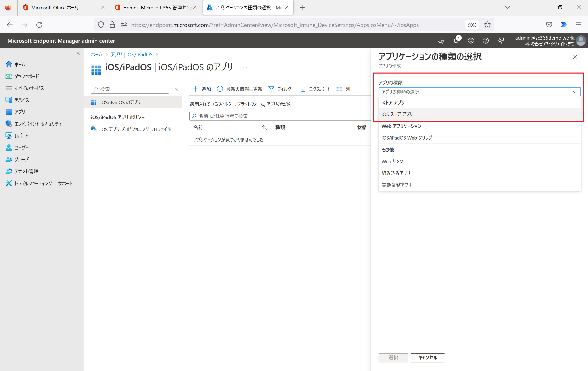
Task: Select iOS ストア アプリ option
Action: click(397, 114)
